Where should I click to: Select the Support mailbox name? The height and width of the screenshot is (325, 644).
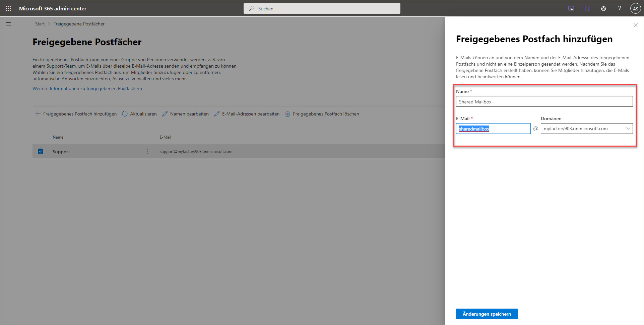[61, 152]
